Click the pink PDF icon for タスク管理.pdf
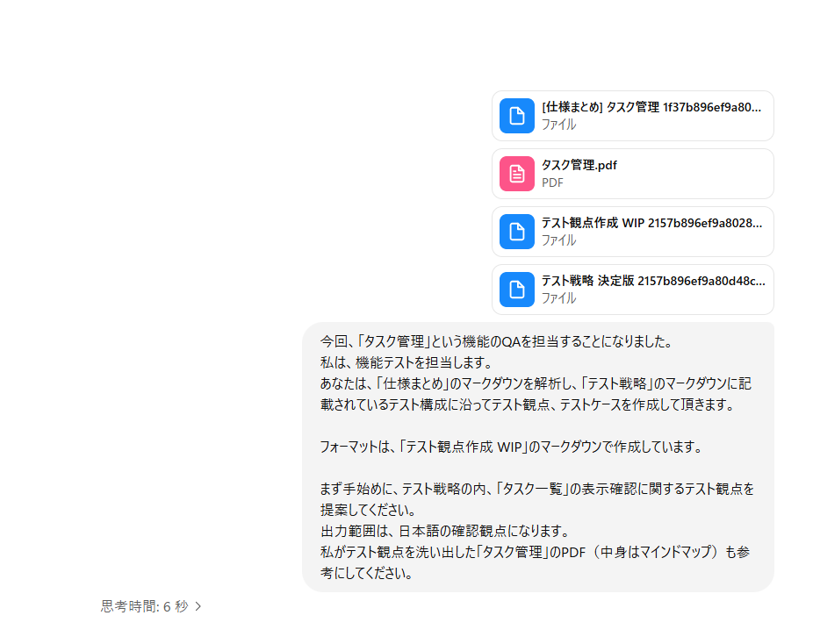 pos(517,174)
